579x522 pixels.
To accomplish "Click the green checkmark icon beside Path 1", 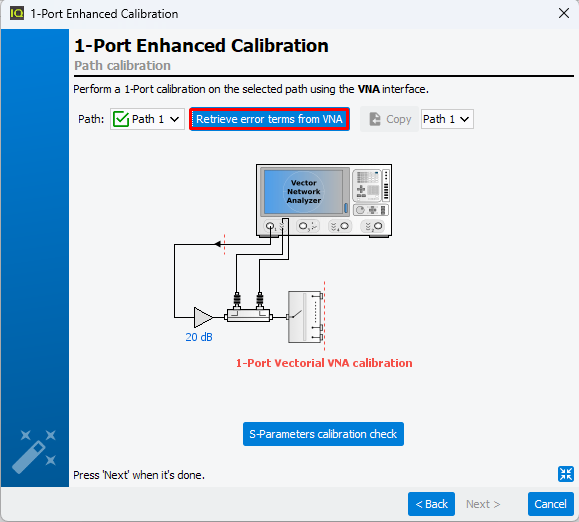I will point(121,119).
